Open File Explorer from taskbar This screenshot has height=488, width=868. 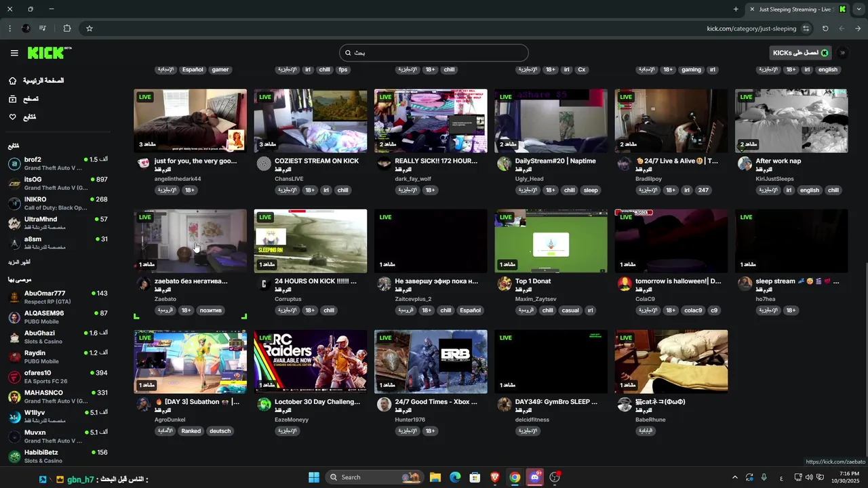(x=435, y=477)
